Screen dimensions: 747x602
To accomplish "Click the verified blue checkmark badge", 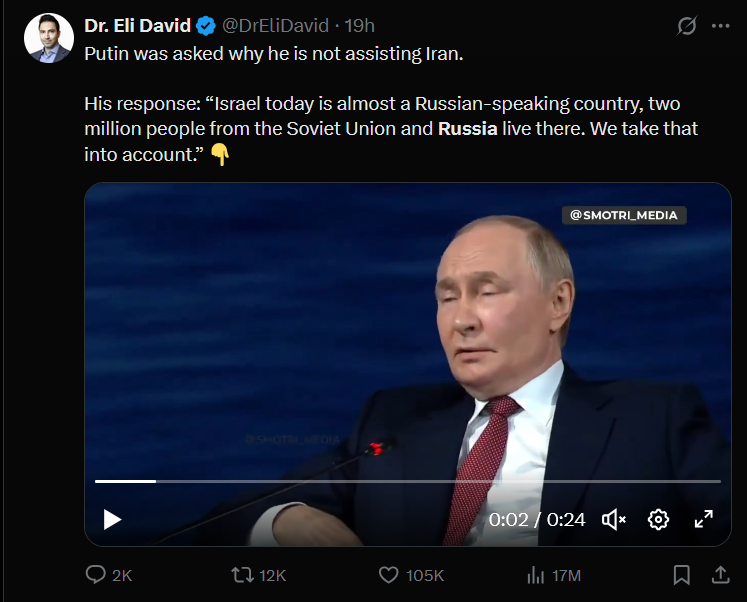I will [x=206, y=26].
